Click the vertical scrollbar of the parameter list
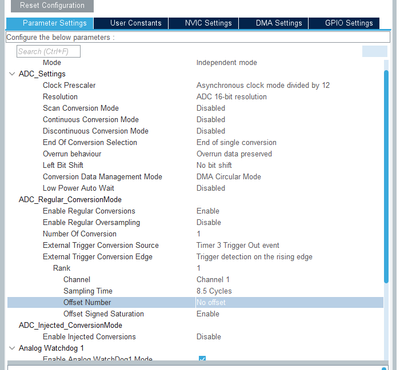This screenshot has width=400, height=370. click(x=386, y=177)
